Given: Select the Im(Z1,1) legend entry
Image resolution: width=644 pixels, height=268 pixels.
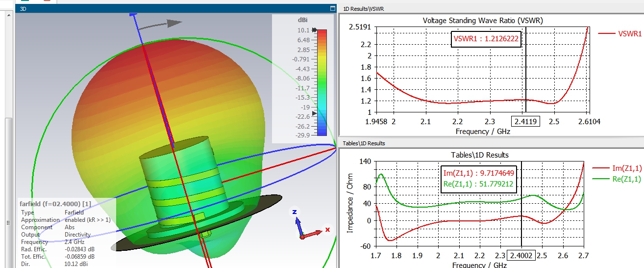Looking at the screenshot, I should point(617,168).
